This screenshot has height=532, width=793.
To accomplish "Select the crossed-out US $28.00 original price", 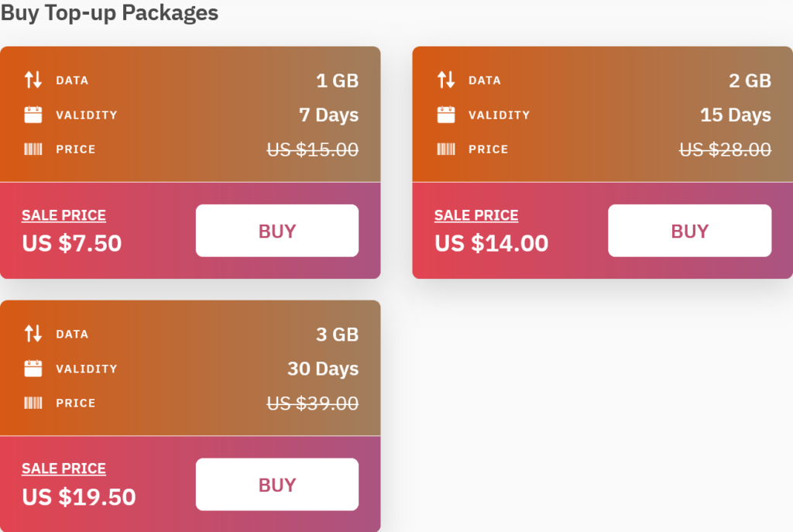I will point(725,149).
